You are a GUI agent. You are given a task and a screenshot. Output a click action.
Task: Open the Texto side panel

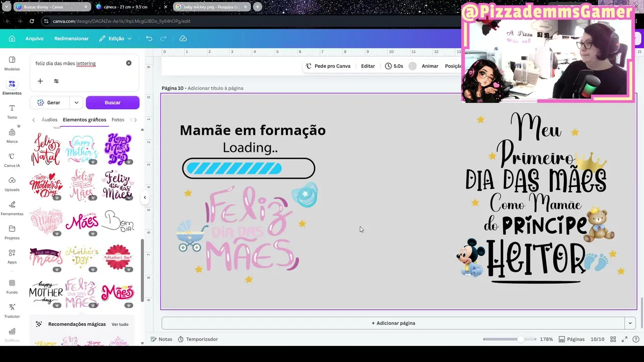click(x=12, y=112)
